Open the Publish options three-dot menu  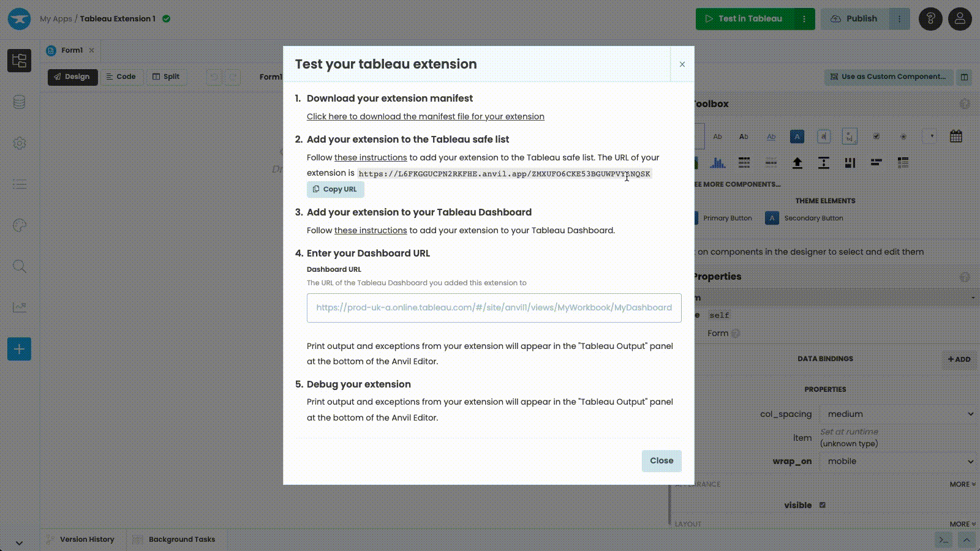coord(899,19)
